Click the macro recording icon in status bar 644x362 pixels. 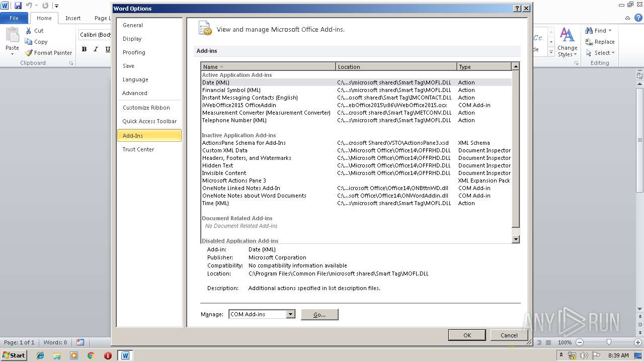tap(80, 342)
